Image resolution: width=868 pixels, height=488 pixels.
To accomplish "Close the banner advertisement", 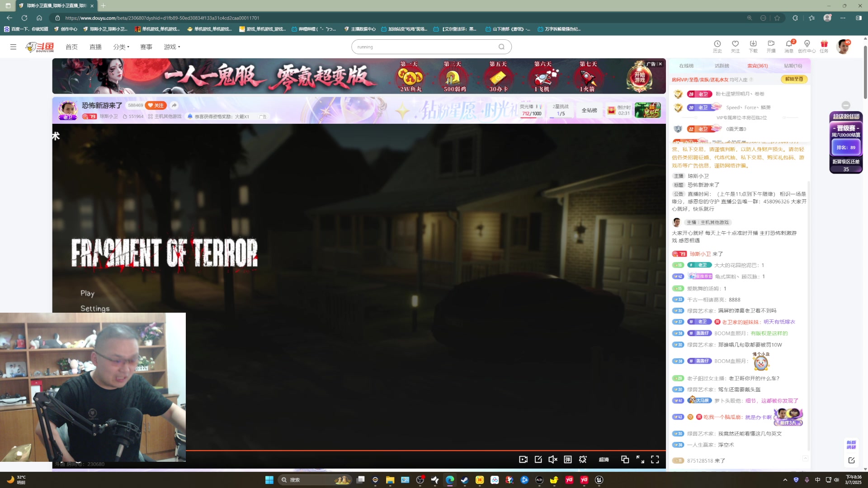I will [x=660, y=64].
